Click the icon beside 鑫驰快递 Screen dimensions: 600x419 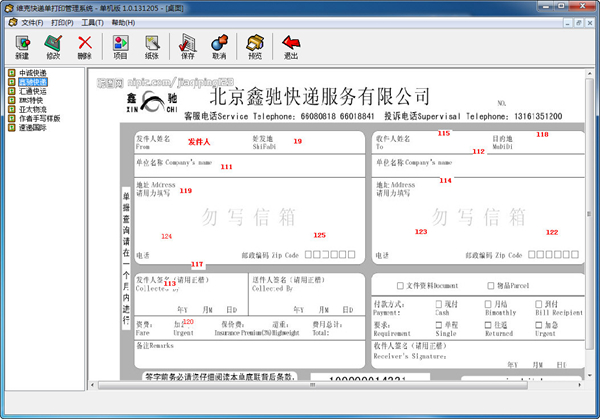point(12,82)
